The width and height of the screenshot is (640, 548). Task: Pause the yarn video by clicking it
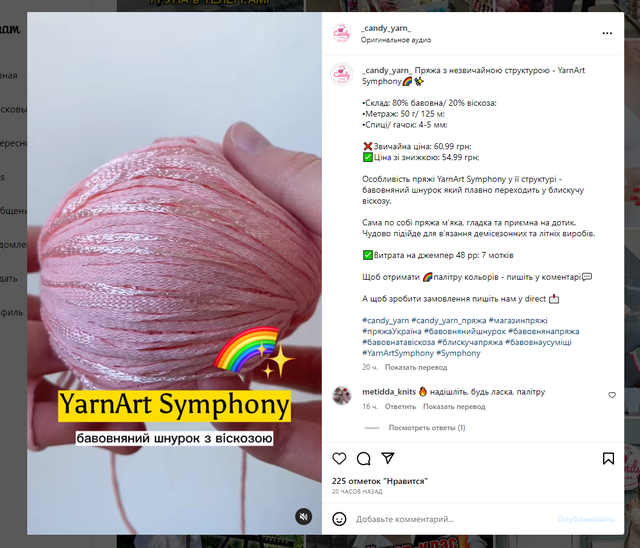click(174, 245)
